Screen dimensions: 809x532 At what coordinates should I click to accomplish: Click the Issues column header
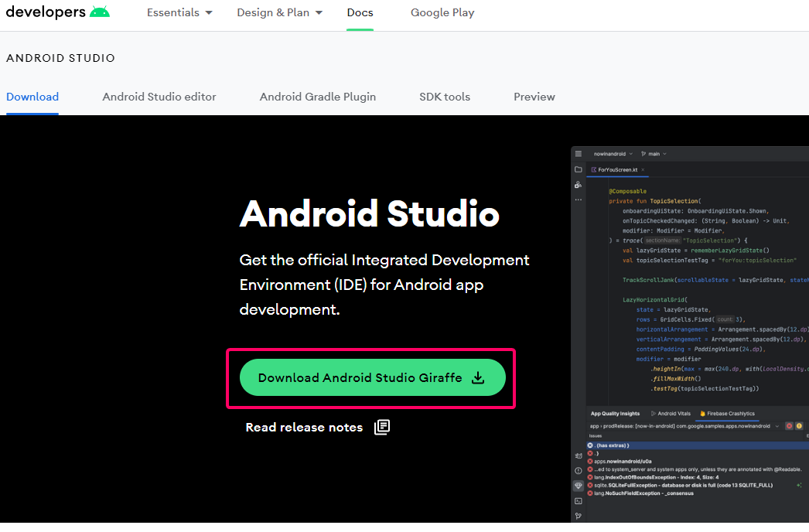[596, 436]
